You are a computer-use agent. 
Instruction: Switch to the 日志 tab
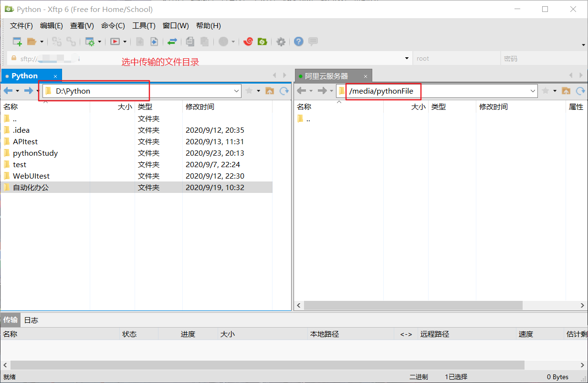click(x=31, y=320)
